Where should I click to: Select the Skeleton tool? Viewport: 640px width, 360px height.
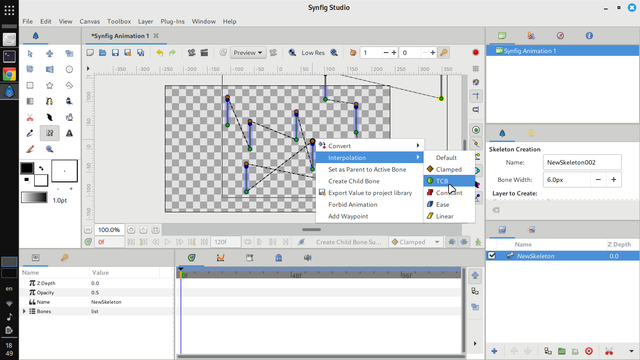pos(49,133)
